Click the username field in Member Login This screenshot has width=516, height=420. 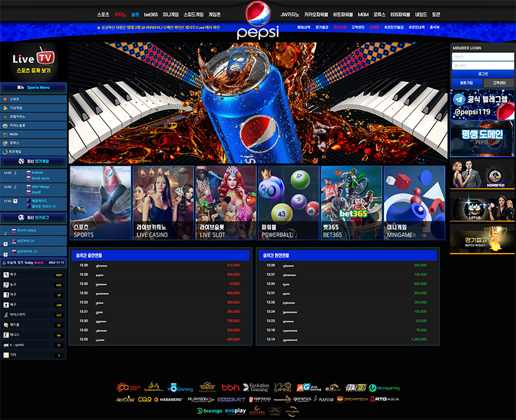click(x=482, y=57)
